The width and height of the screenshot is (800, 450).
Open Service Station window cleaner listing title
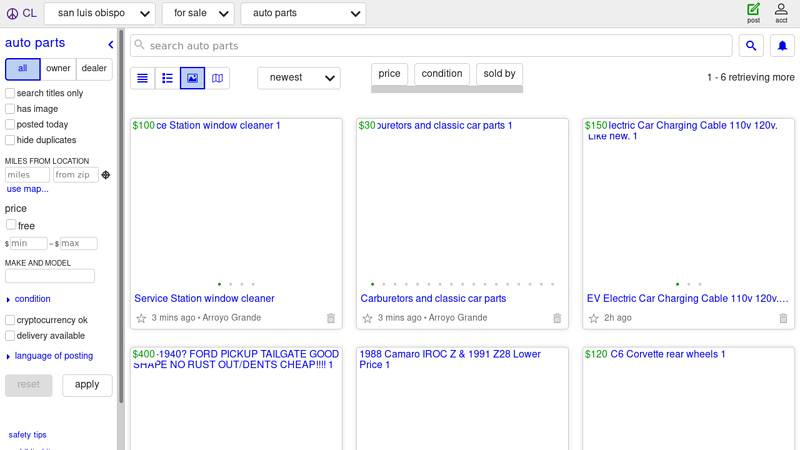204,298
